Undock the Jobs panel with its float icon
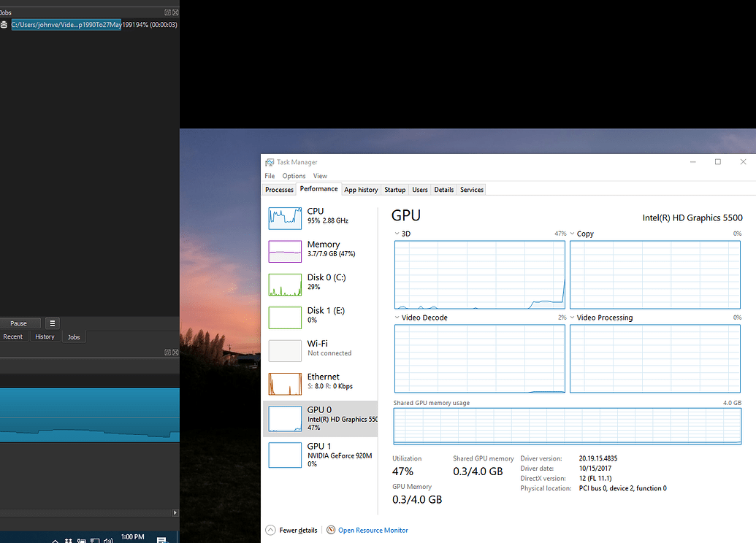756x543 pixels. (x=168, y=12)
